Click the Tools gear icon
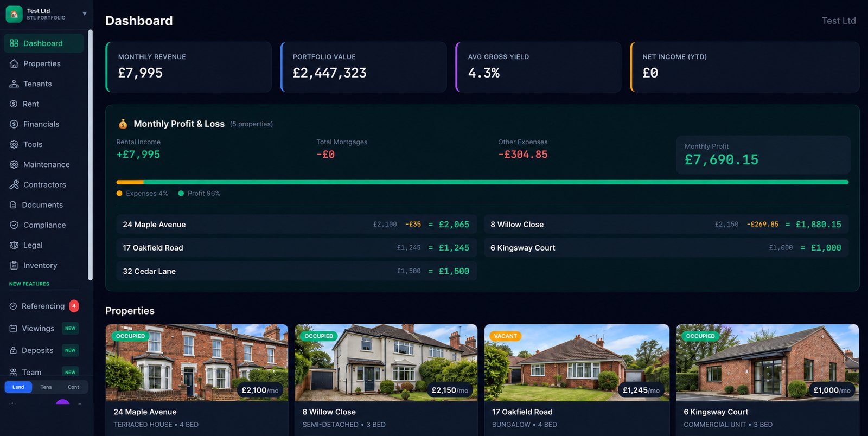Screen dimensions: 868x436 (x=14, y=144)
